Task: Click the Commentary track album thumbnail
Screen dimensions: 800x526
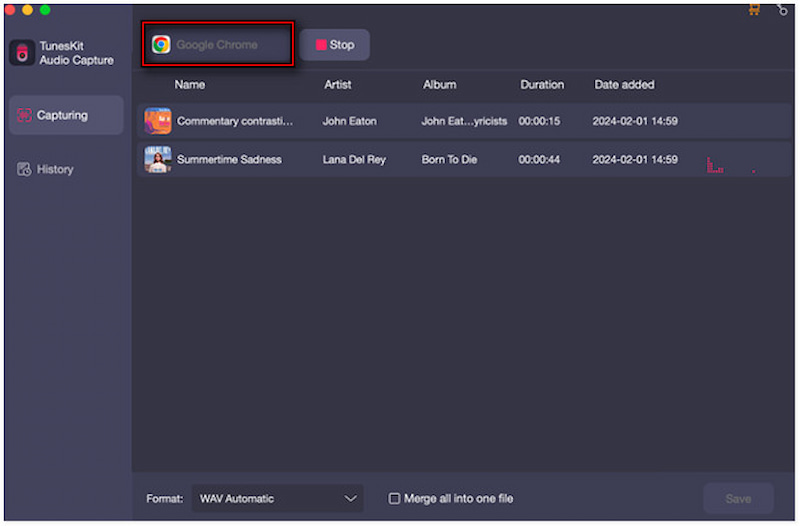Action: point(158,121)
